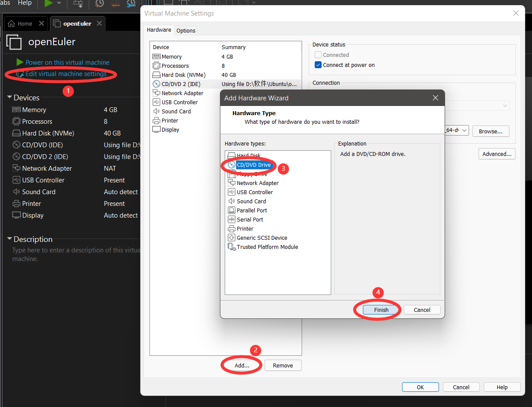Choose USB Controller icon in hardware types
This screenshot has width=532, height=407.
tap(232, 192)
